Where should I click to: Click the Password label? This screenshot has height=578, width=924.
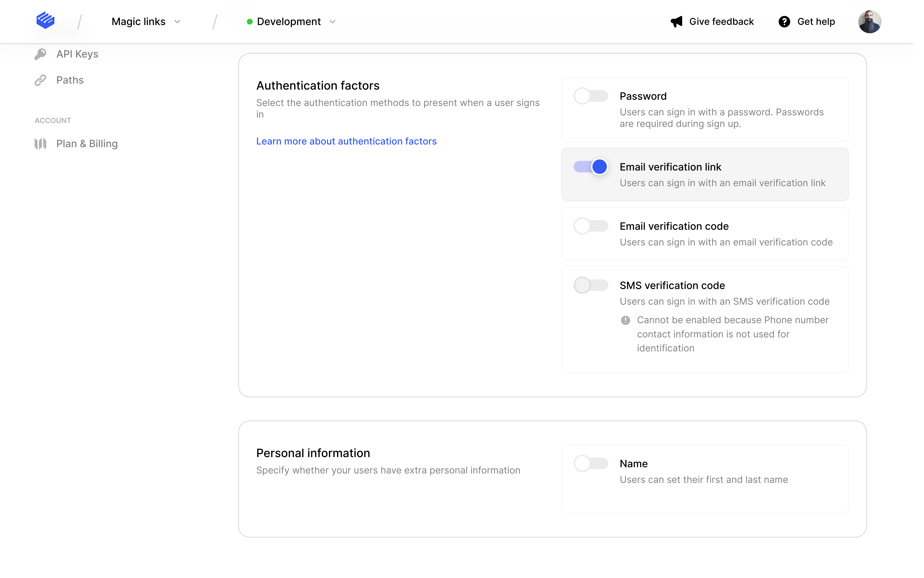click(x=643, y=96)
